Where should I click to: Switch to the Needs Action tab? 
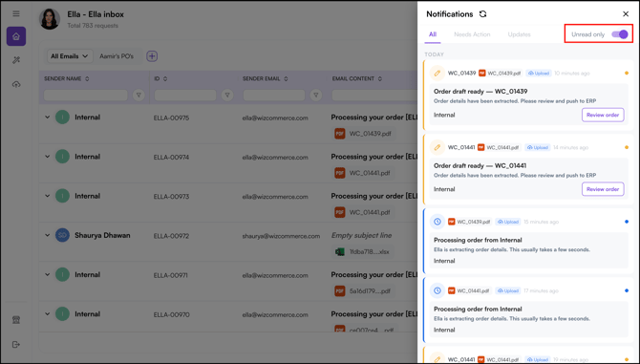[472, 34]
